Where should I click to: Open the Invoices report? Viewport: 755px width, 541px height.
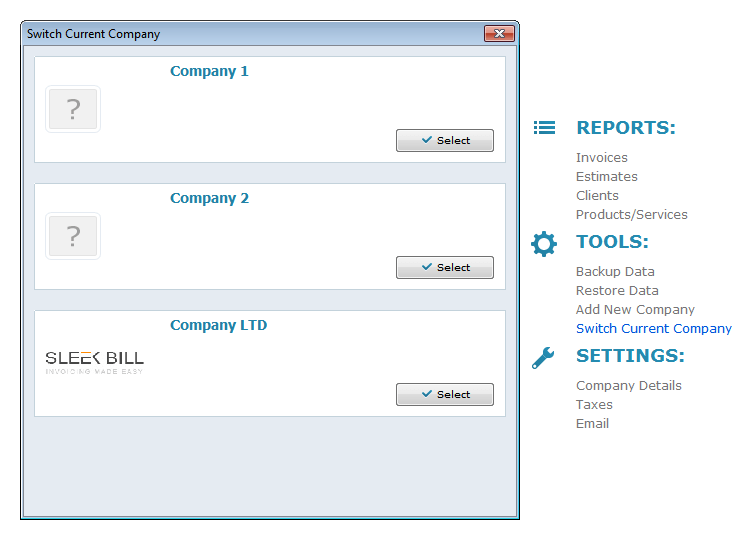pyautogui.click(x=602, y=158)
